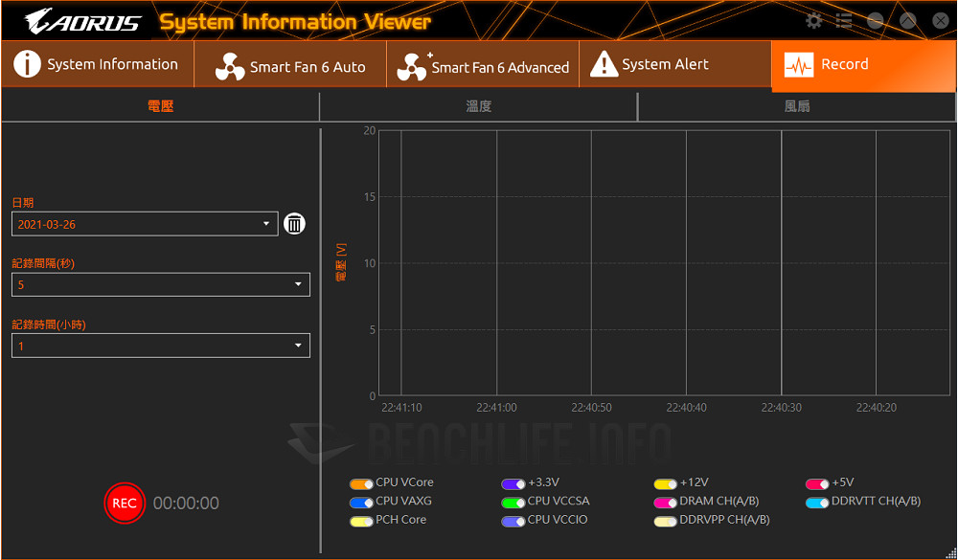Click the list icon in the title bar
Image resolution: width=958 pixels, height=560 pixels.
tap(844, 19)
